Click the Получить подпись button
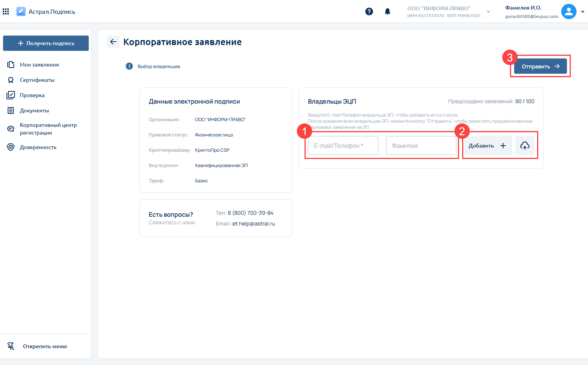 point(46,43)
